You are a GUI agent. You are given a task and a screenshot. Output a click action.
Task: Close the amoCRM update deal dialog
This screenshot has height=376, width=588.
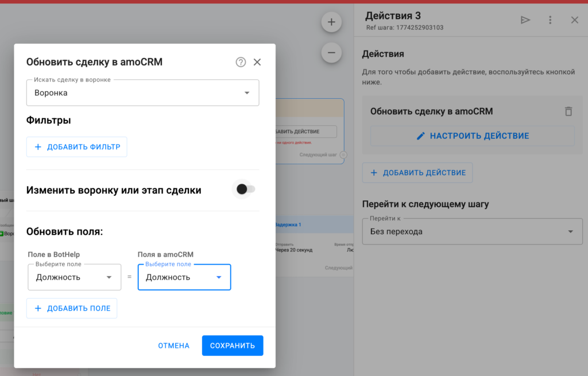[257, 62]
